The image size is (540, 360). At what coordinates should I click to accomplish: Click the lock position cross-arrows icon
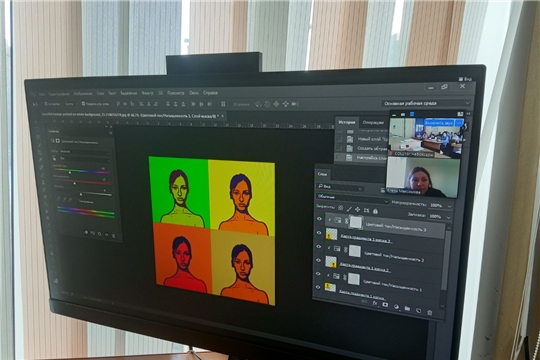click(x=357, y=209)
